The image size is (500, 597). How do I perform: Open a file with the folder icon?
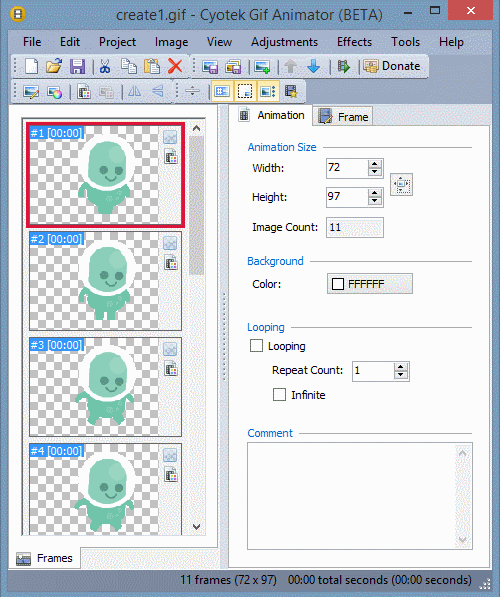[54, 66]
